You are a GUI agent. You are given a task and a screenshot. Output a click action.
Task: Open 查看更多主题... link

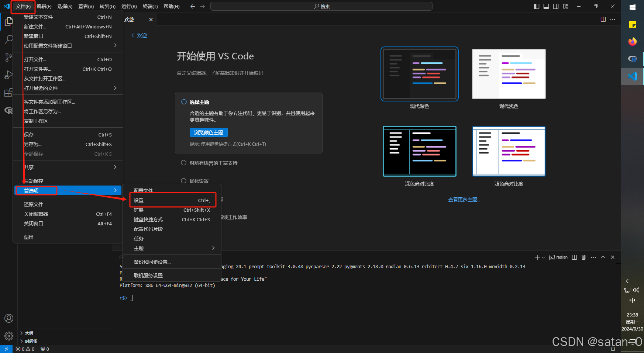[464, 200]
